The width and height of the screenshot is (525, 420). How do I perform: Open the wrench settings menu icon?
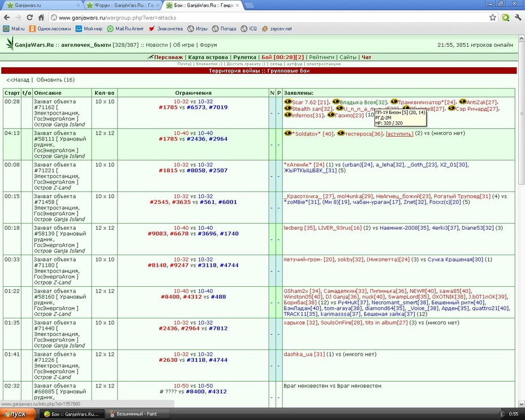(x=518, y=17)
